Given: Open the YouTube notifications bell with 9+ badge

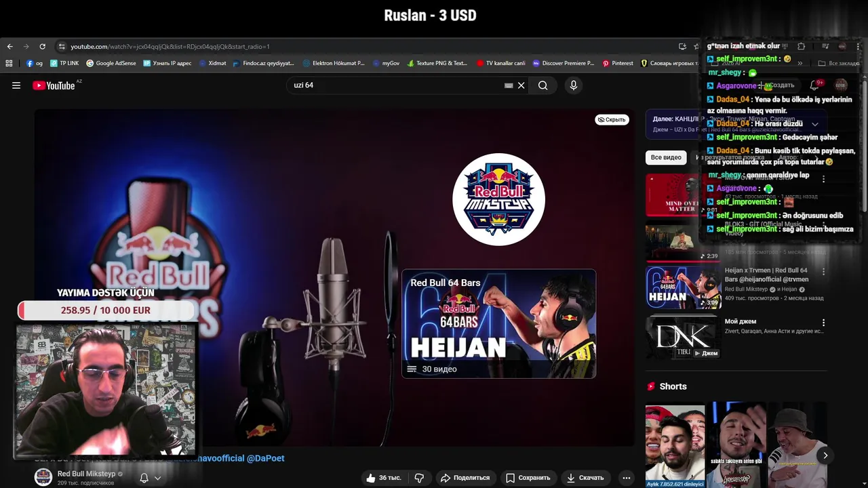Looking at the screenshot, I should pyautogui.click(x=815, y=85).
